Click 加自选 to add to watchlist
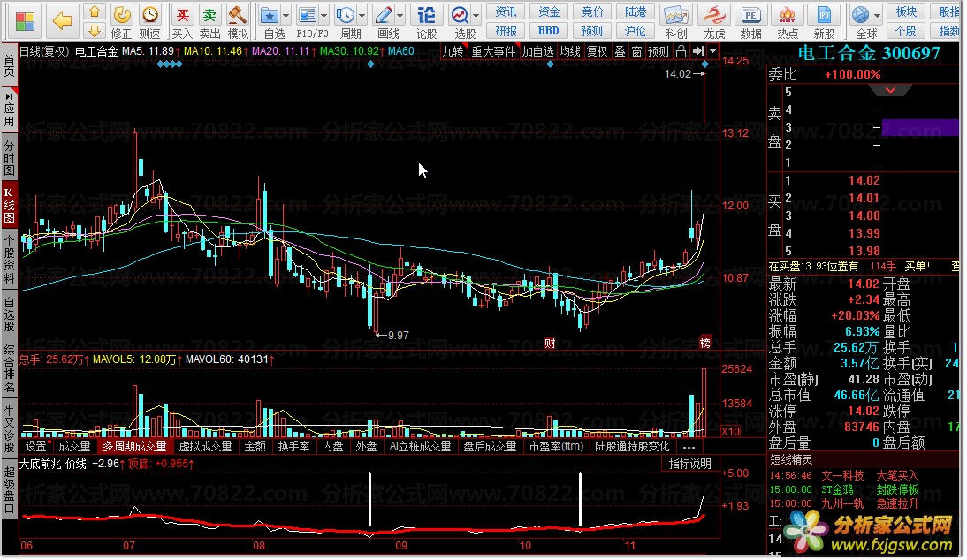The height and width of the screenshot is (560, 967). (537, 52)
